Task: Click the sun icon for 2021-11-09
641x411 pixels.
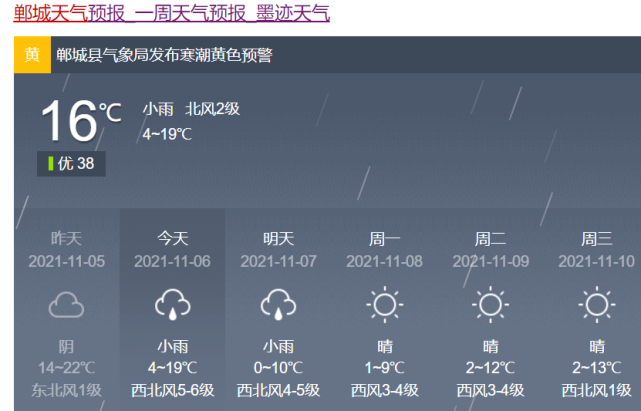Action: coord(490,305)
